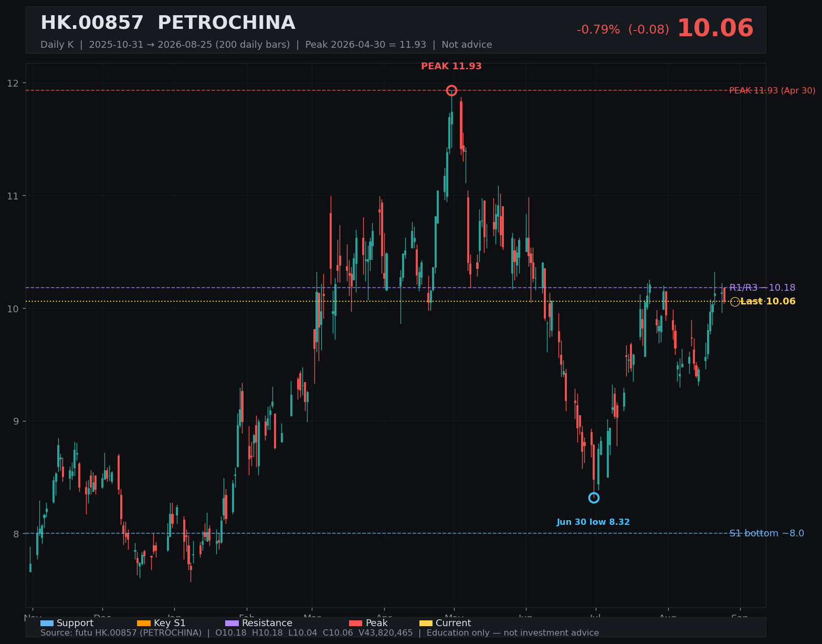Viewport: 822px width, 644px height.
Task: Click the red peak circle marker at 11.93
Action: click(451, 90)
